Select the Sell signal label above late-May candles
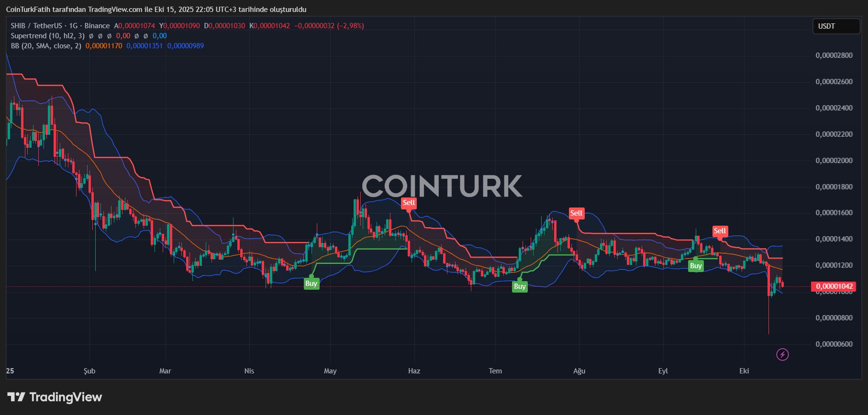The height and width of the screenshot is (415, 868). coord(409,203)
